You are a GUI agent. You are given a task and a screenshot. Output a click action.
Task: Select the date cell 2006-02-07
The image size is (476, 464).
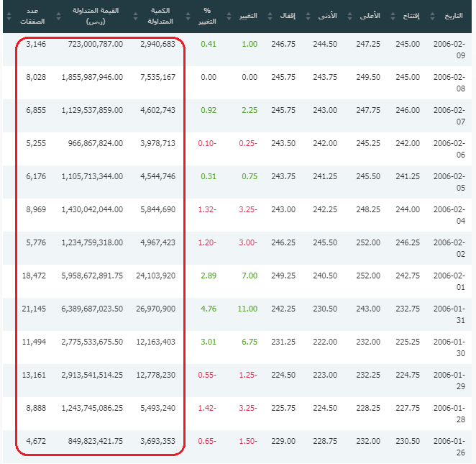tap(449, 116)
